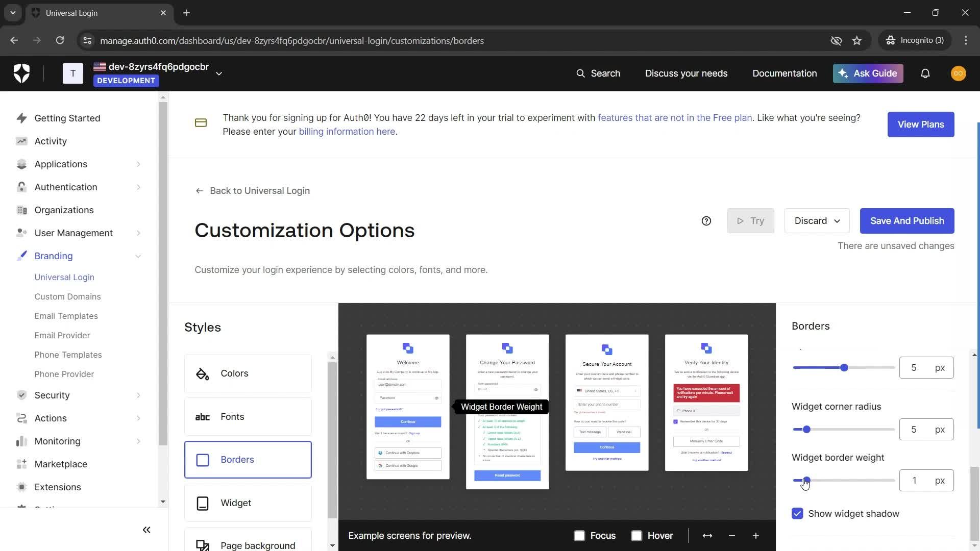Open the notifications bell
980x551 pixels.
[925, 73]
